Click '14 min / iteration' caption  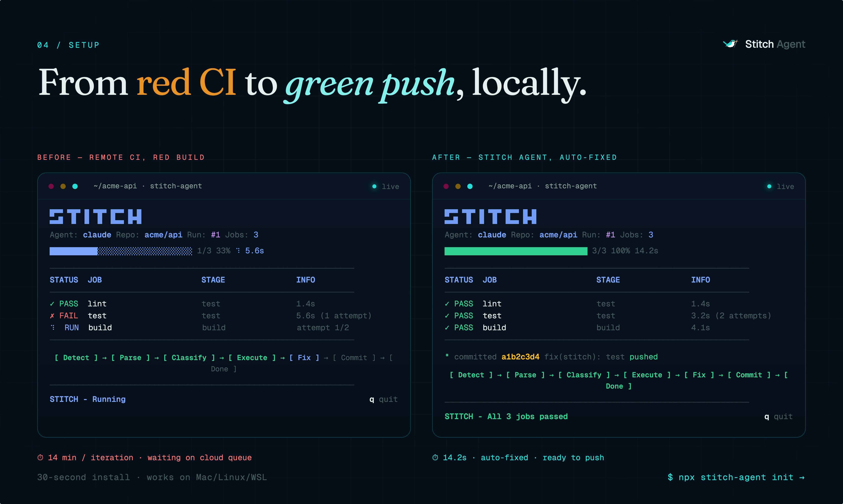click(91, 457)
